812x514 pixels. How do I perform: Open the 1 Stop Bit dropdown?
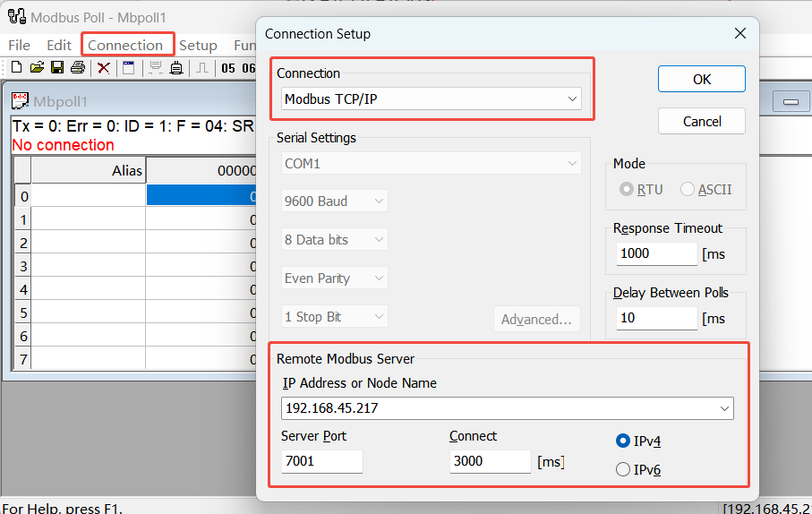coord(335,317)
